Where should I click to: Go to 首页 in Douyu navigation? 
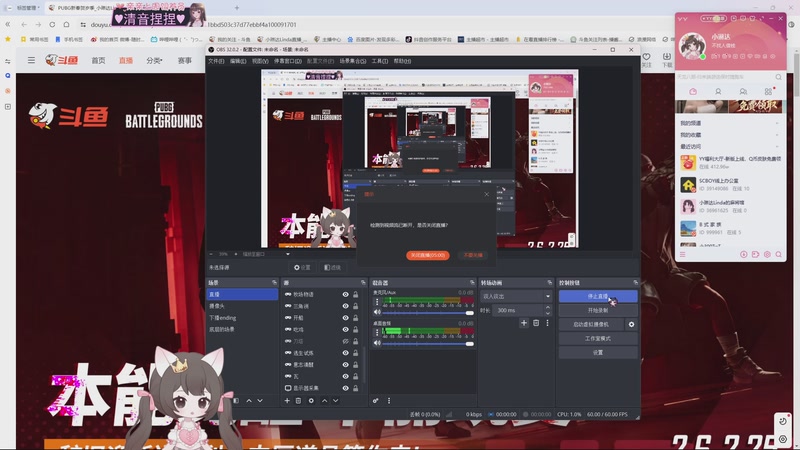click(98, 60)
